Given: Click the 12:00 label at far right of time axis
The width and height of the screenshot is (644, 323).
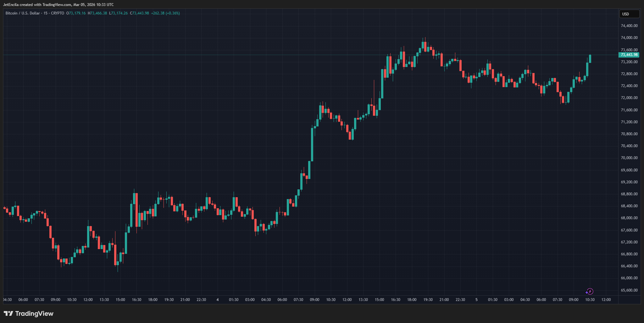Looking at the screenshot, I should [606, 300].
